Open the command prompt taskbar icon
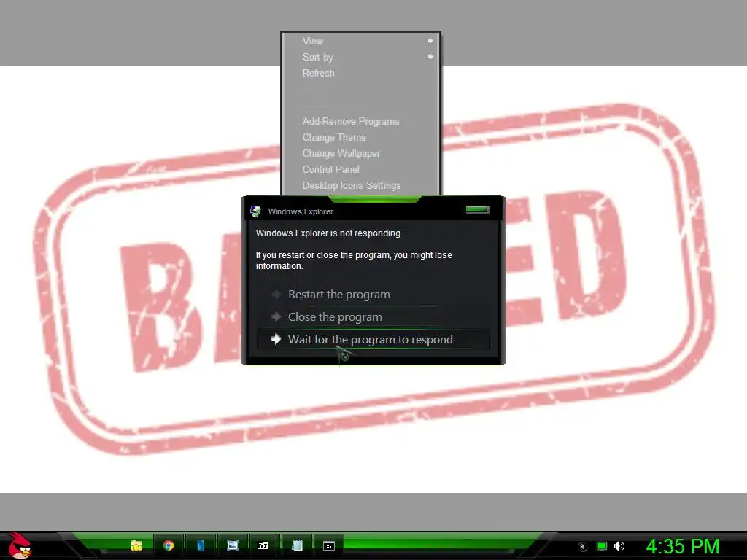This screenshot has width=747, height=560. click(329, 545)
